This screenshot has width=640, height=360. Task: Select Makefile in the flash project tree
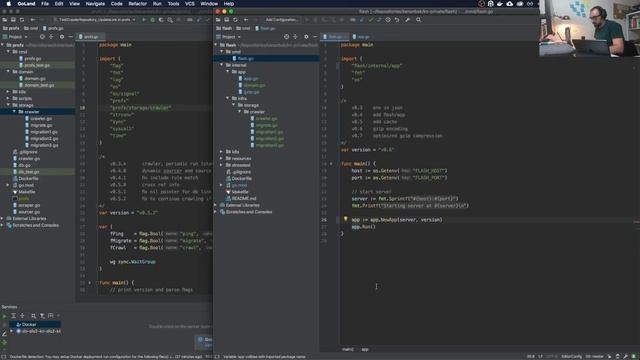pyautogui.click(x=240, y=192)
